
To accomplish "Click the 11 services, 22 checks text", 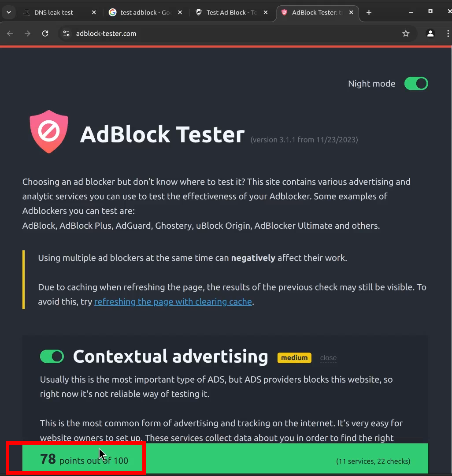I will pos(373,461).
